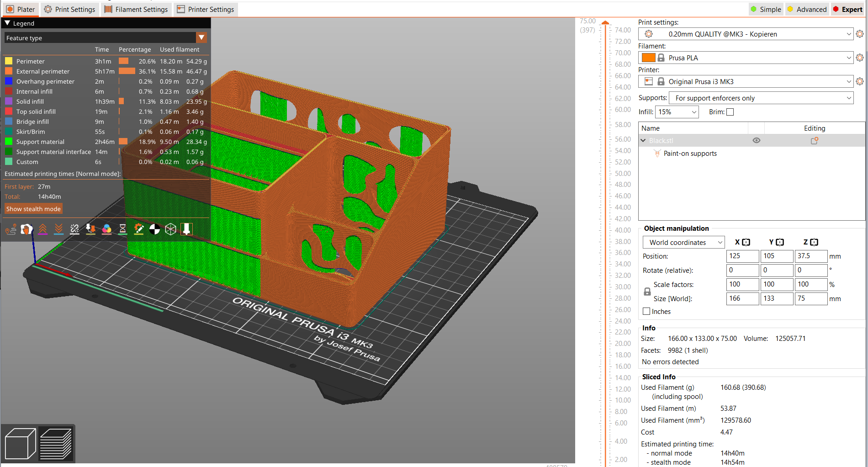This screenshot has height=467, width=868.
Task: Click the editing settings icon for Black.stl
Action: coord(814,141)
